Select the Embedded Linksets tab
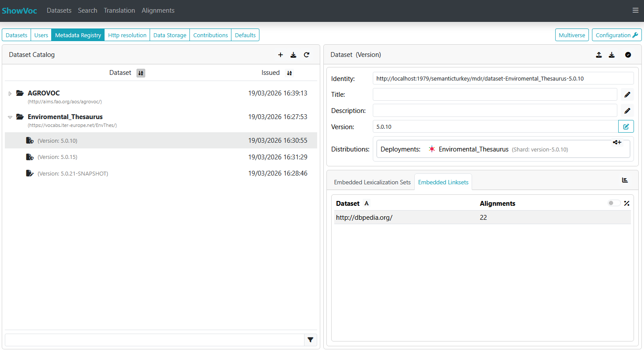644x352 pixels. tap(443, 182)
